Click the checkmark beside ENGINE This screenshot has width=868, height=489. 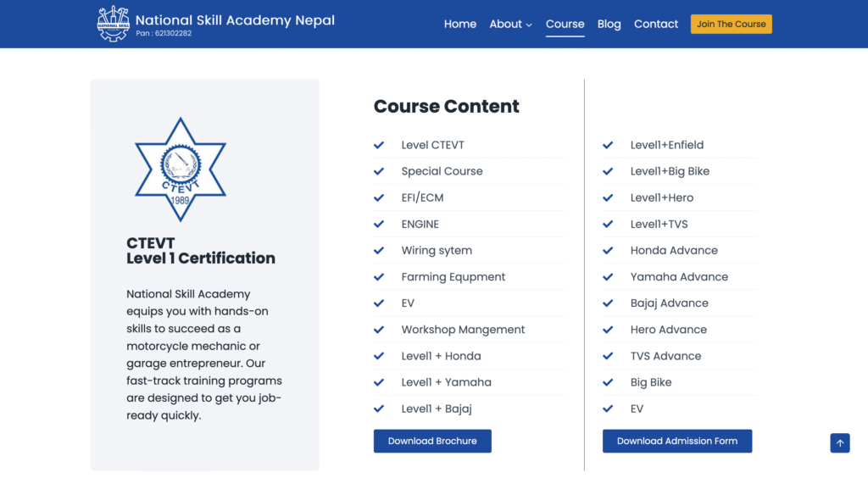coord(379,224)
